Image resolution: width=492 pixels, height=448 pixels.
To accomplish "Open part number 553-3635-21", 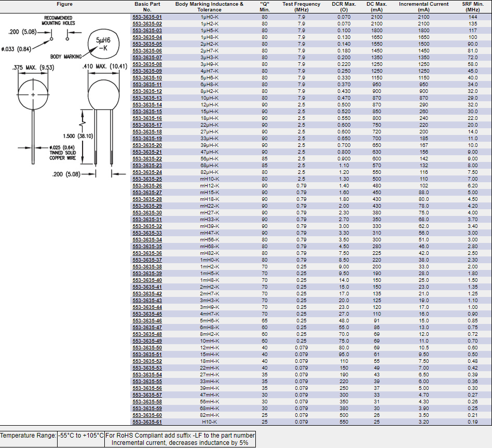I will click(147, 152).
